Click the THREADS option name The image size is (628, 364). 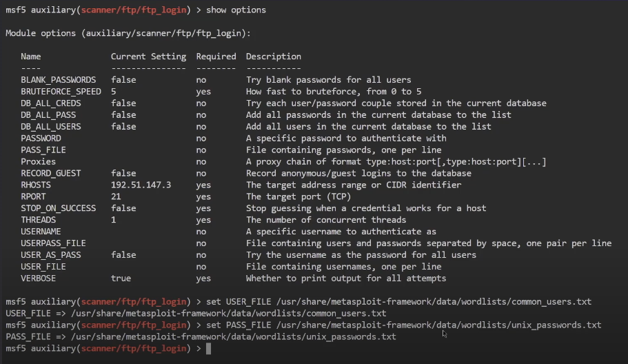point(38,220)
